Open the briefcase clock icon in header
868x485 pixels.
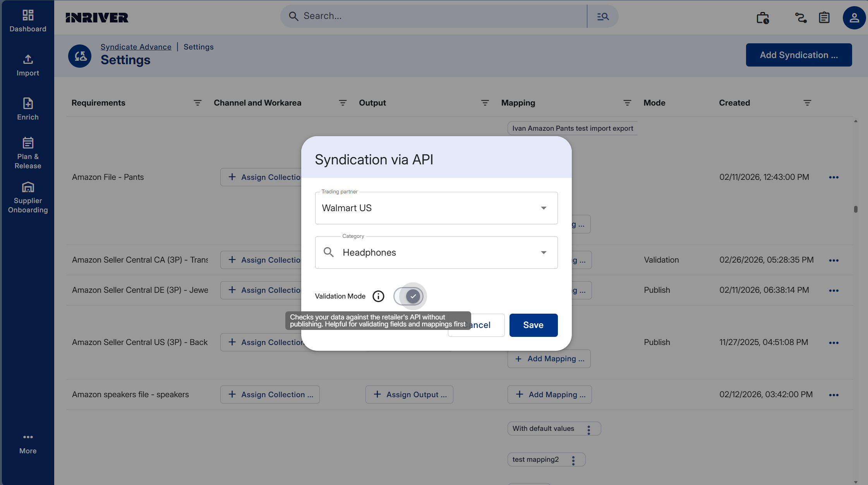763,18
